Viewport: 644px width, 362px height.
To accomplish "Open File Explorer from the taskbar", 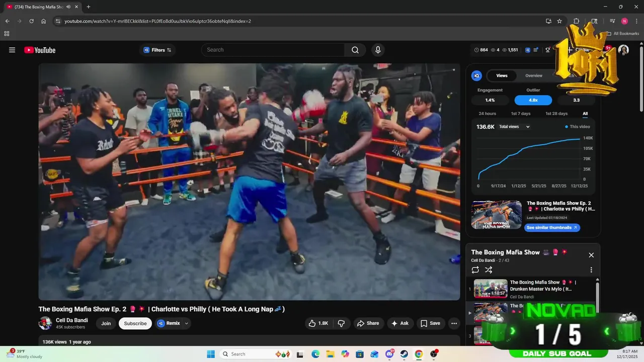I will coord(330,354).
